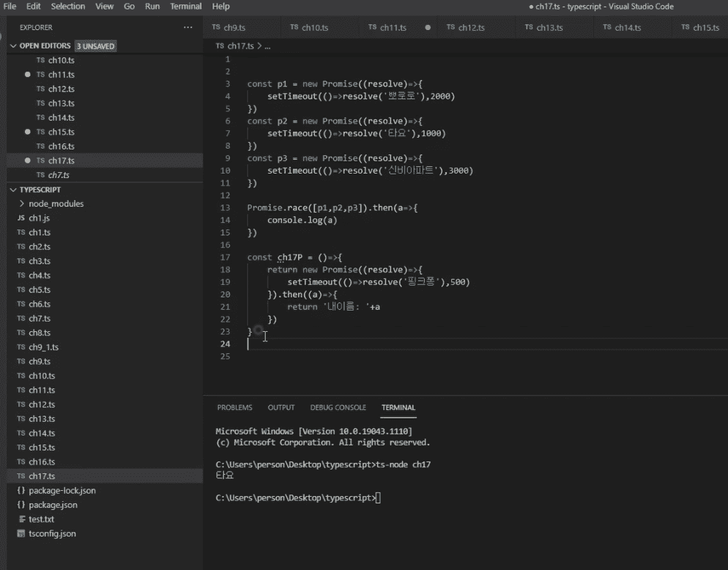Viewport: 728px width, 570px height.
Task: Open package-lock.json from the file tree
Action: pos(62,490)
